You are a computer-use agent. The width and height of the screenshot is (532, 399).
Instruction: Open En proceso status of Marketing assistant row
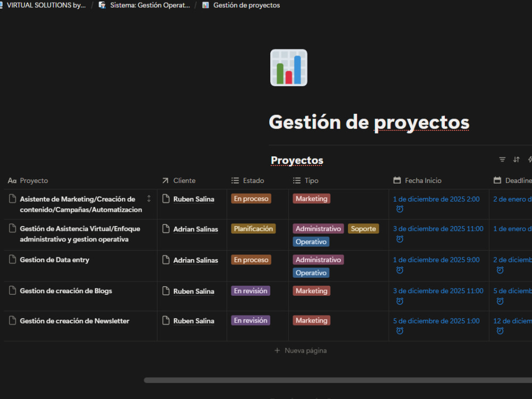pyautogui.click(x=251, y=198)
